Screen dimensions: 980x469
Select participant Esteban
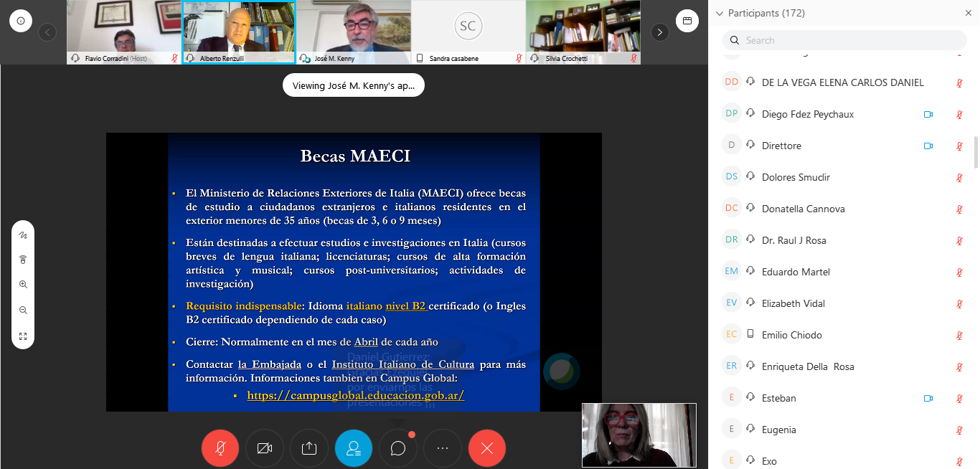coord(844,398)
